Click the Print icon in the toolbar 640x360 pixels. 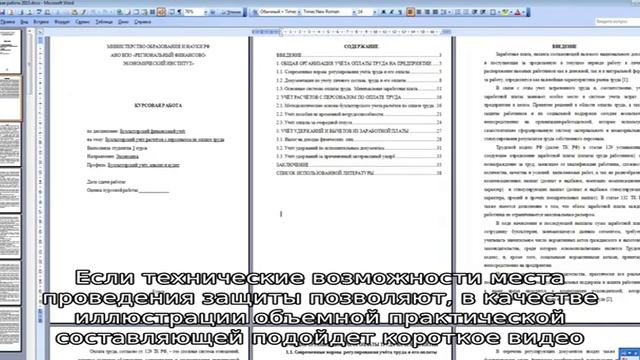(20, 12)
